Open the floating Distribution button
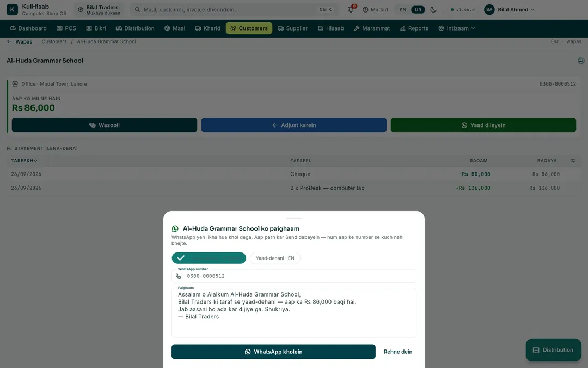Screen dimensions: 588x368 [x=554, y=350]
